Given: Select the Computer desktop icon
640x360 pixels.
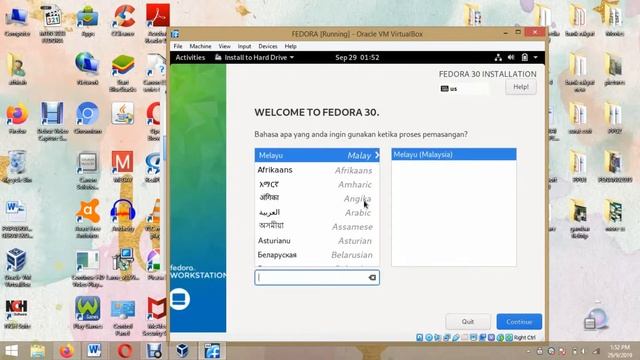Looking at the screenshot, I should [17, 21].
